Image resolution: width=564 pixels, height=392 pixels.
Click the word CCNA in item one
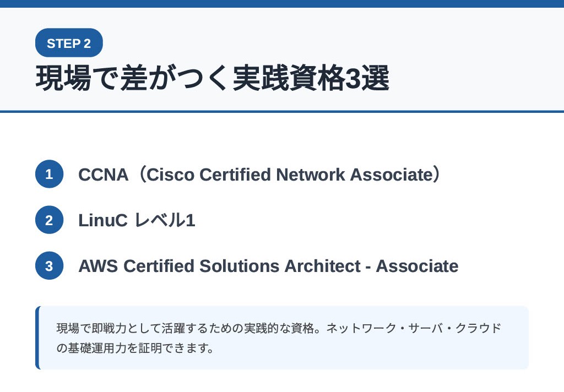[x=103, y=175]
